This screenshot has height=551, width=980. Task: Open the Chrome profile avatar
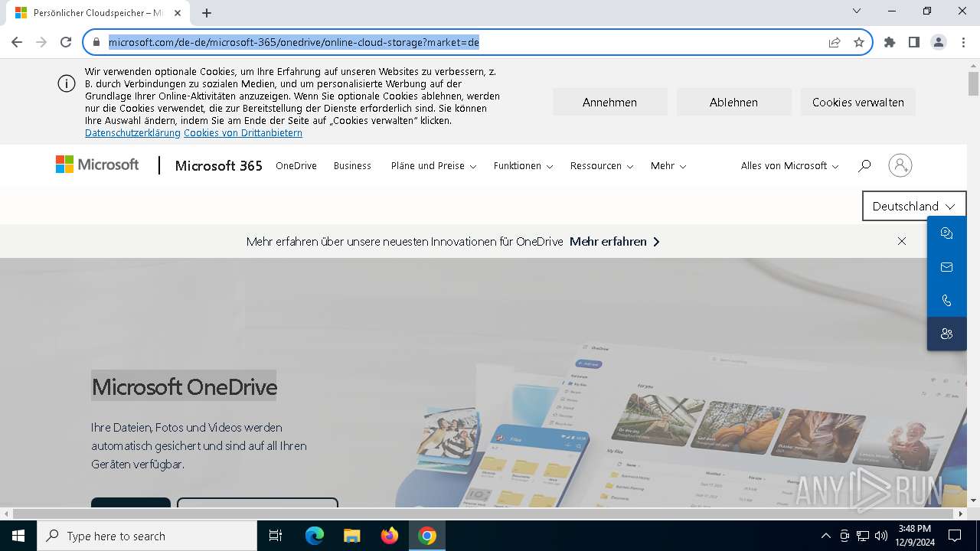point(939,42)
